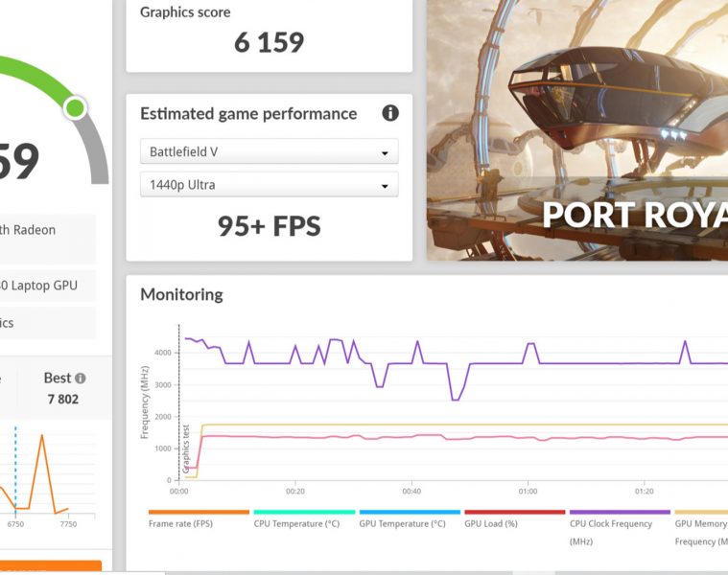Screen dimensions: 728x575
Task: Click the green score gauge marker dot
Action: (75, 108)
